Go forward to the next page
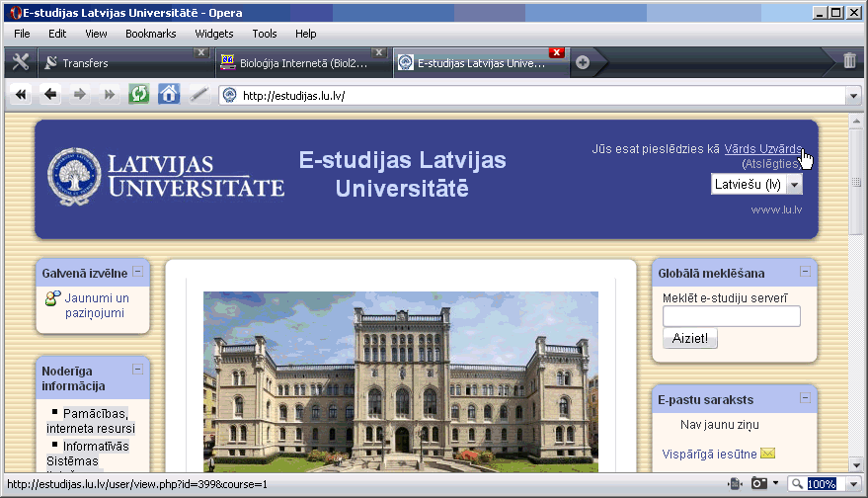 [80, 95]
